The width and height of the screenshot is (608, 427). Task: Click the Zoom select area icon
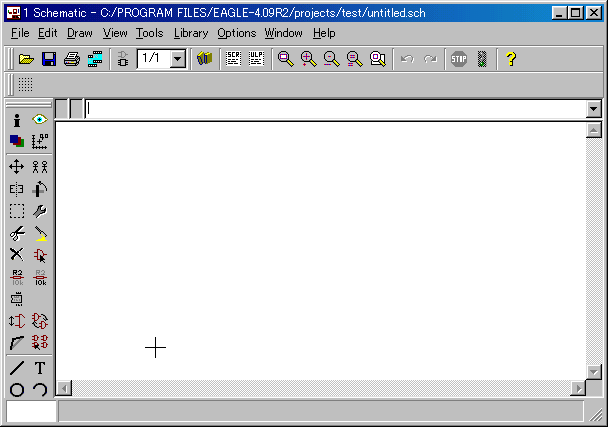[378, 59]
